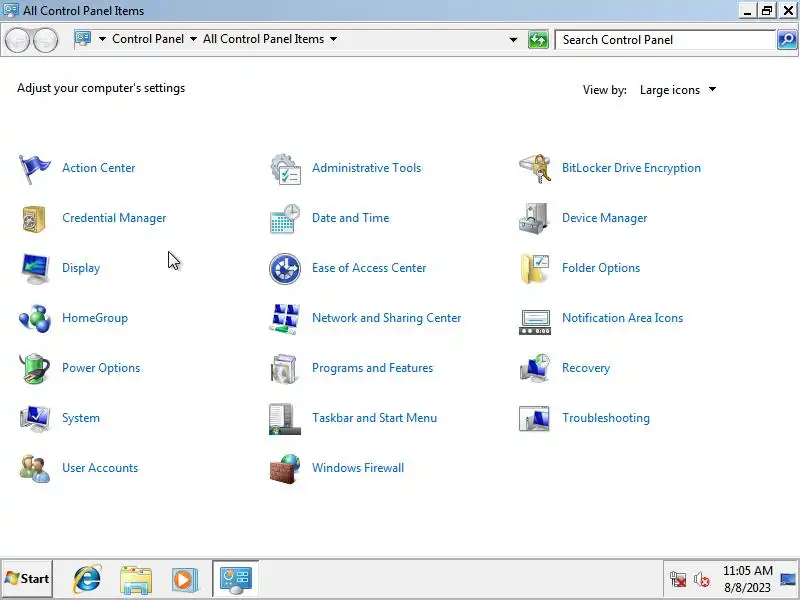800x600 pixels.
Task: Open the Credential Manager safe icon
Action: (35, 218)
